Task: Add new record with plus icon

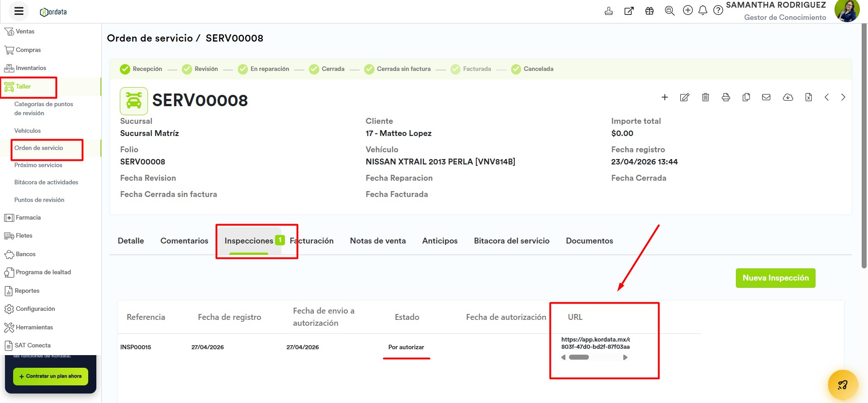Action: pos(664,97)
